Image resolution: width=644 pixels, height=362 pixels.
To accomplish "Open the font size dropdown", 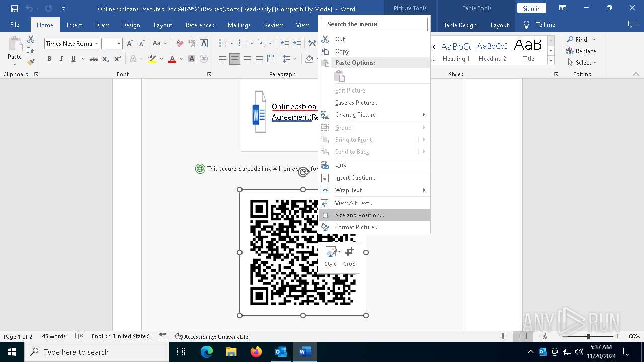I will pyautogui.click(x=119, y=44).
